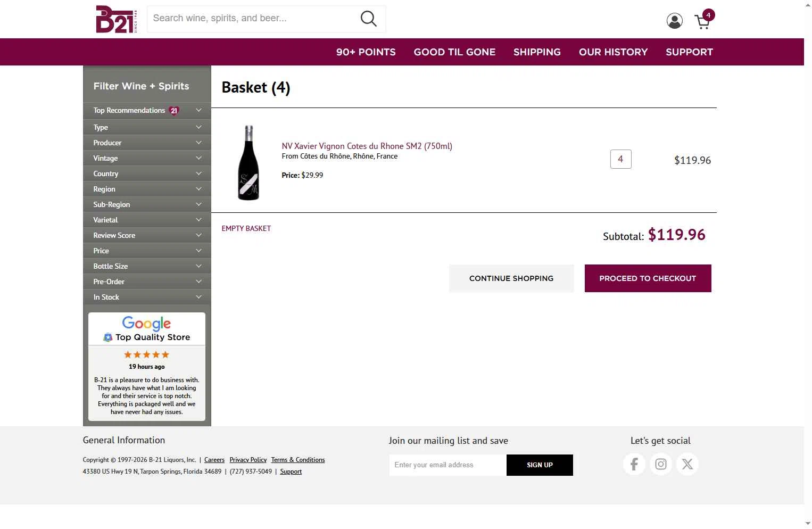Expand Top Recommendations filter
The width and height of the screenshot is (812, 529).
click(147, 111)
